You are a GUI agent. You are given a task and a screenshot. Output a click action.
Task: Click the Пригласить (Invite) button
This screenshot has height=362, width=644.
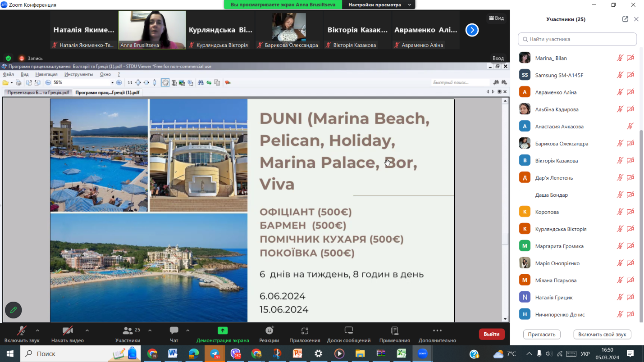pyautogui.click(x=542, y=335)
